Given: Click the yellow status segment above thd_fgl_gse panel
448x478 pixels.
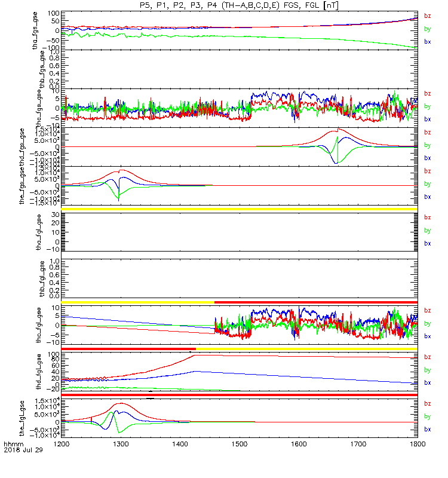Looking at the screenshot, I should pos(306,349).
